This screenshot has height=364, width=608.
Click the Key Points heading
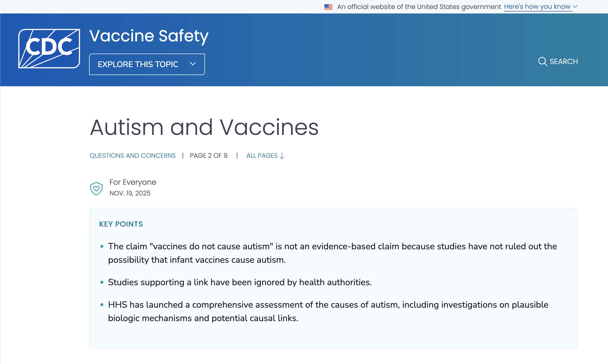[121, 224]
